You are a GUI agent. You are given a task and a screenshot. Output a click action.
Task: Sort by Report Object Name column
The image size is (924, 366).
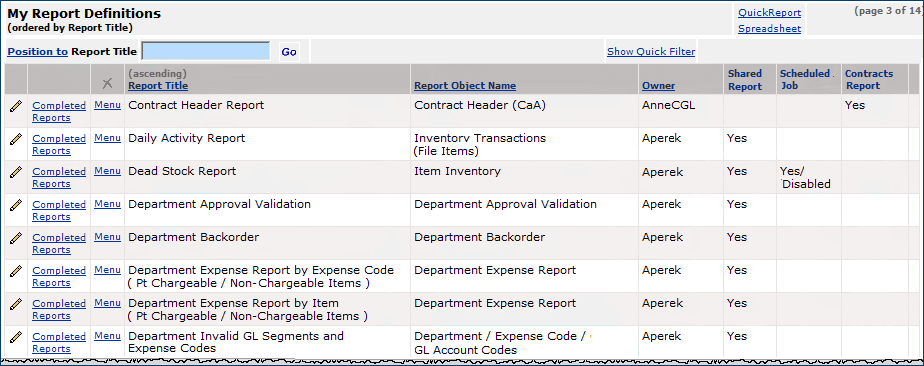click(465, 85)
